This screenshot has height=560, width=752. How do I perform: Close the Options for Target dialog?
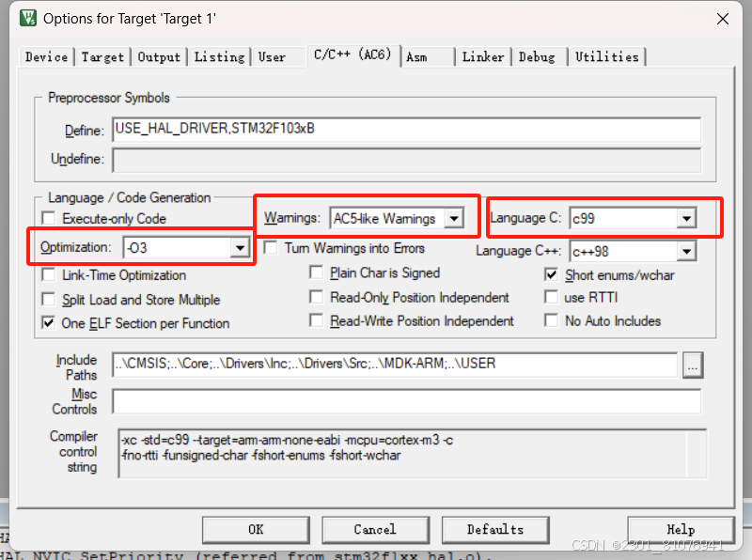[722, 19]
